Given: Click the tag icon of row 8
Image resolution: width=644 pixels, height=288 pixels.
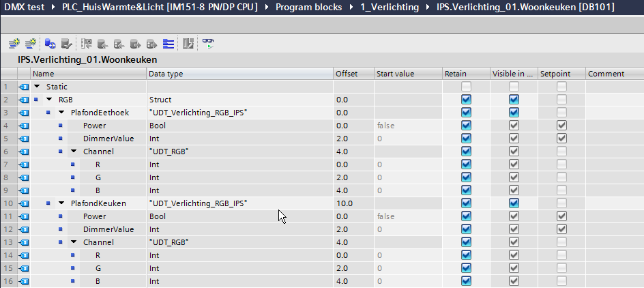Looking at the screenshot, I should point(24,177).
